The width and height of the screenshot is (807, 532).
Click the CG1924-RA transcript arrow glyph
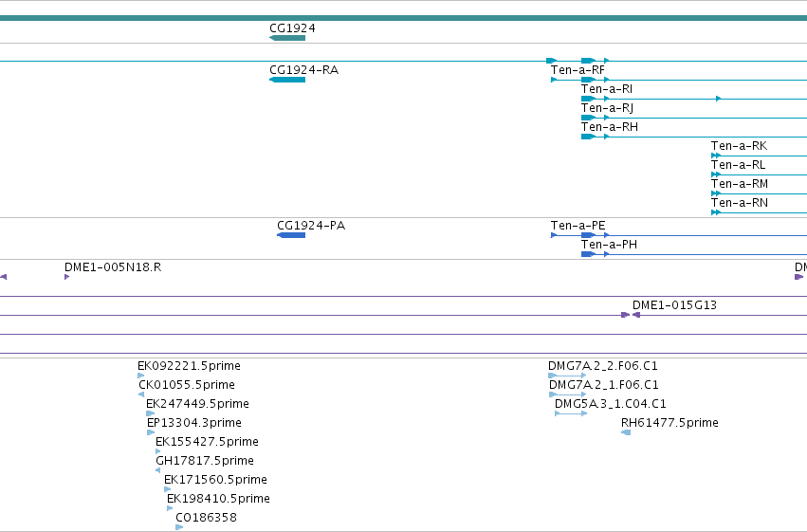(287, 80)
